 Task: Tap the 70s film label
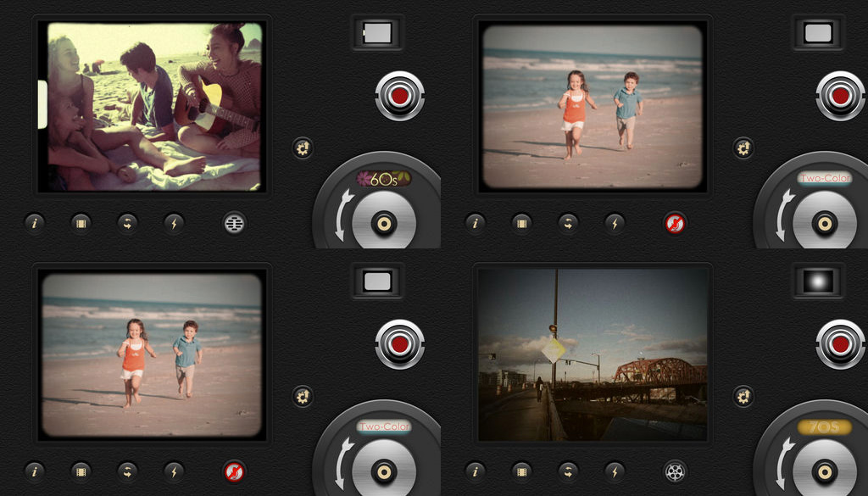pos(825,426)
